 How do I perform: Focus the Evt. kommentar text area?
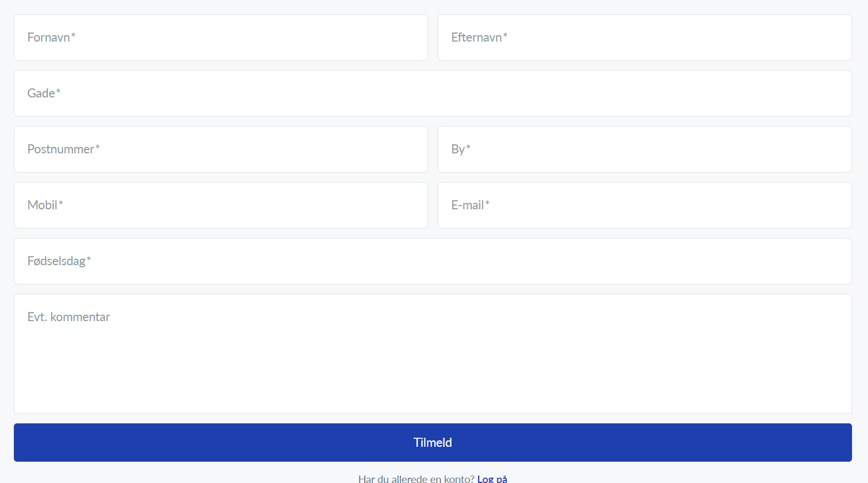click(432, 354)
